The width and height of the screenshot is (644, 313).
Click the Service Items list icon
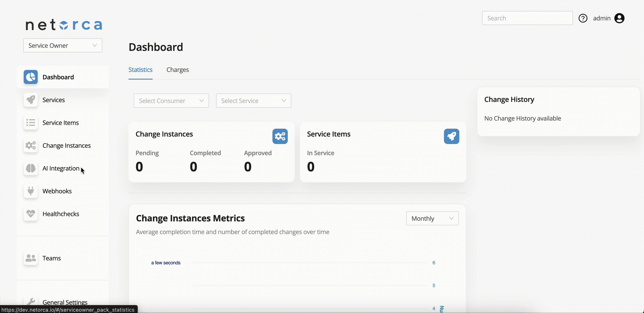click(x=30, y=123)
